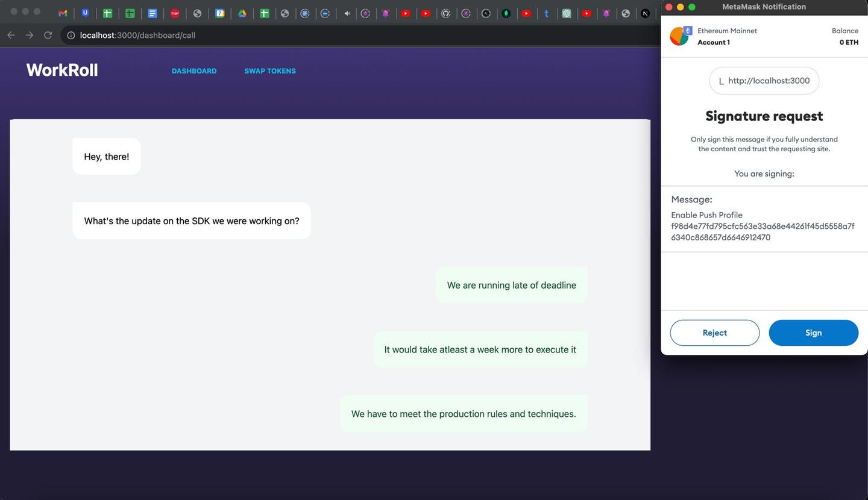Image resolution: width=868 pixels, height=500 pixels.
Task: Open the red TUF tab
Action: pos(175,13)
